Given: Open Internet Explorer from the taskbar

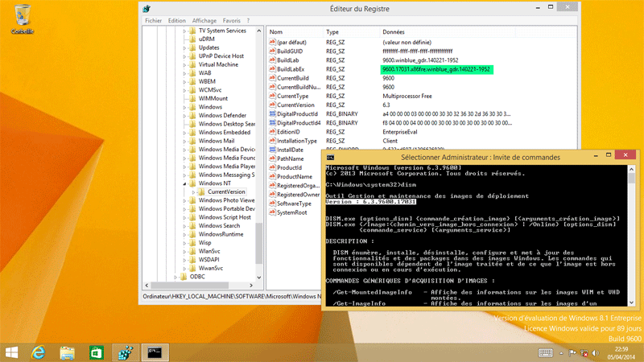Looking at the screenshot, I should (38, 352).
